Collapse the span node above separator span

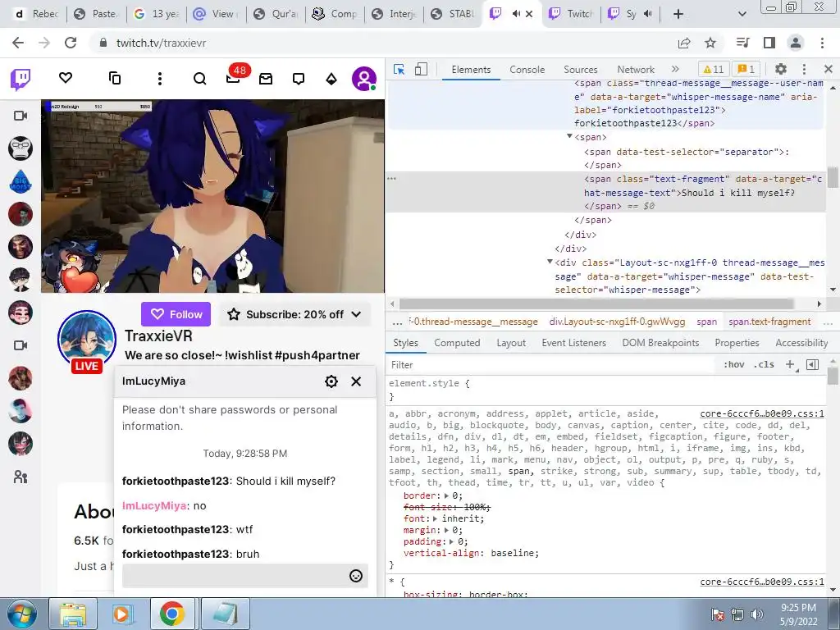569,137
